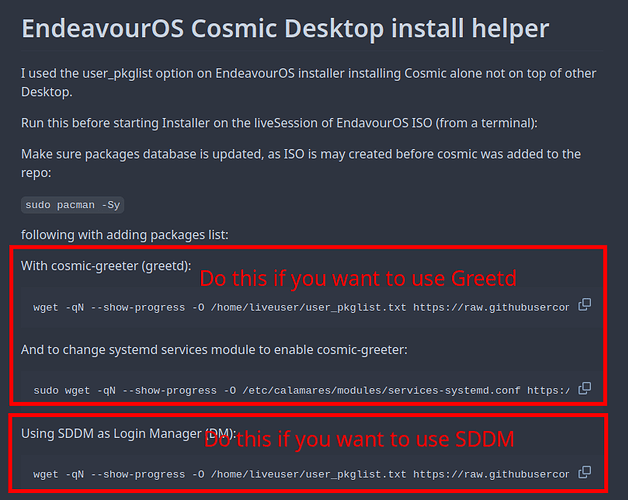
Task: Click the 'sudo pacman -Sy' inline code
Action: [x=72, y=205]
